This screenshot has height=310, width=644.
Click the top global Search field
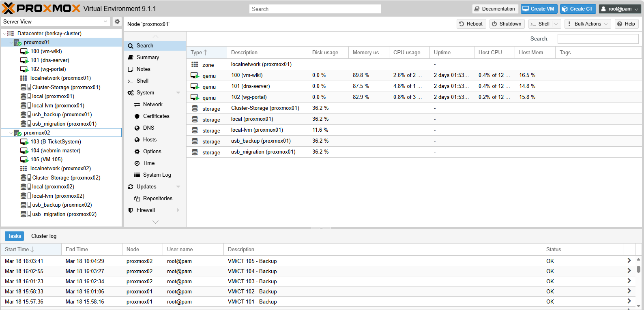[315, 9]
